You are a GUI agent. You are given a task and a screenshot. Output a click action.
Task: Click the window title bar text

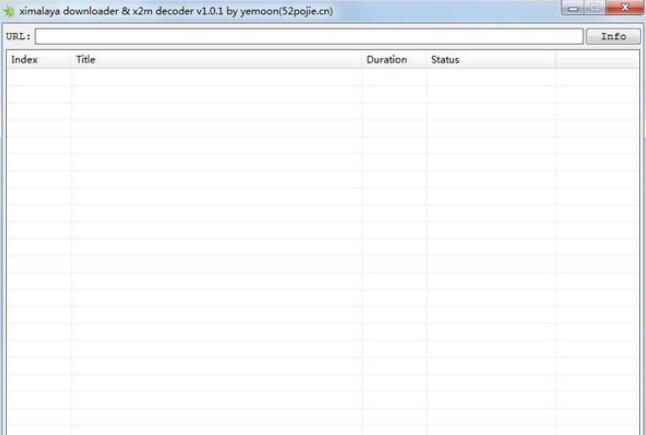(x=176, y=11)
